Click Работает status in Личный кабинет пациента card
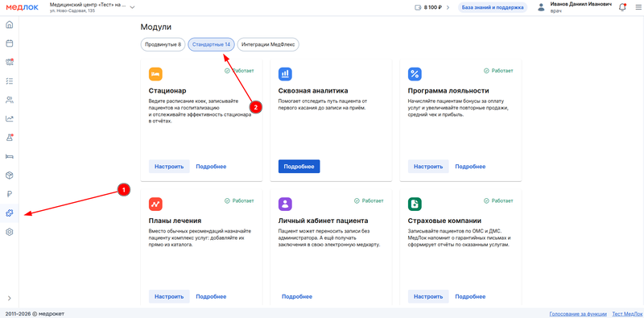The height and width of the screenshot is (318, 644). click(x=369, y=200)
